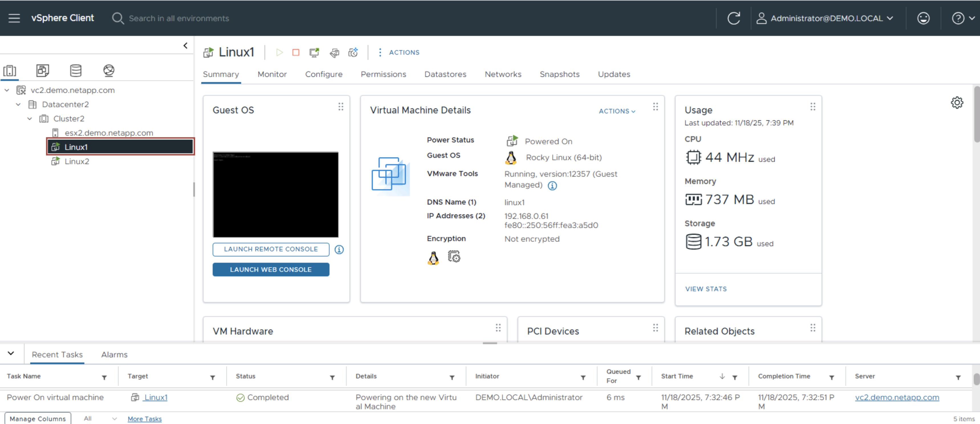The height and width of the screenshot is (424, 980).
Task: Open the Alarms tab in the bottom pane
Action: click(x=114, y=354)
